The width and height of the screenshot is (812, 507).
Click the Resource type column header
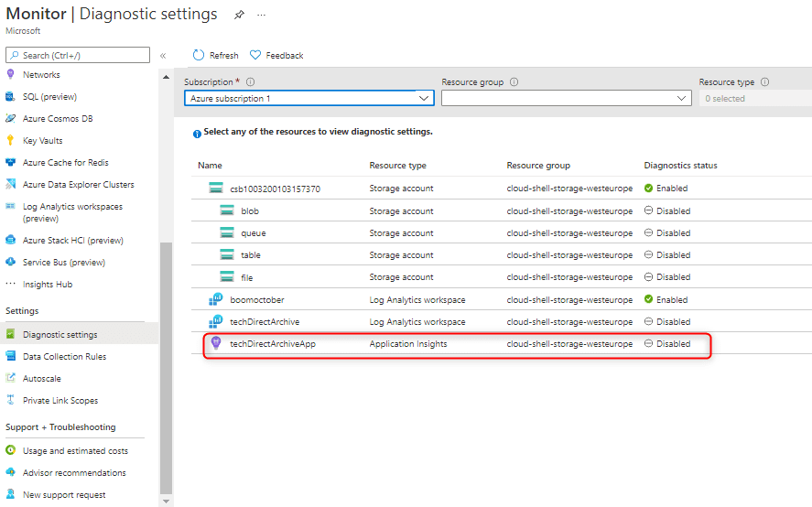[397, 166]
